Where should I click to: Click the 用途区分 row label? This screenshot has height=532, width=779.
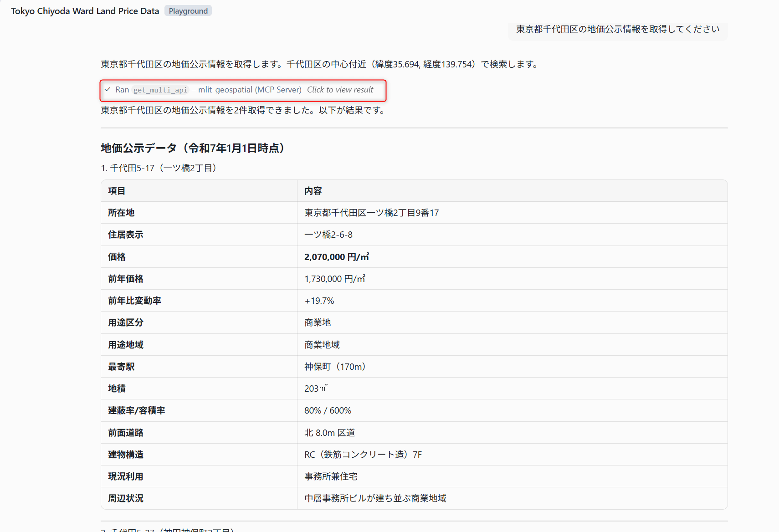click(126, 322)
